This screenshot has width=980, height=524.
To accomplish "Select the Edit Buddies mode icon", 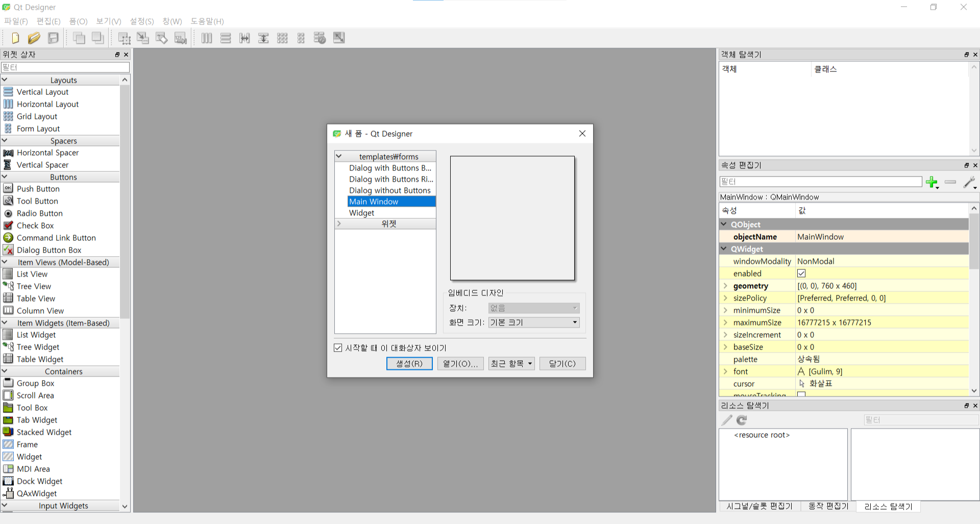I will pos(162,38).
